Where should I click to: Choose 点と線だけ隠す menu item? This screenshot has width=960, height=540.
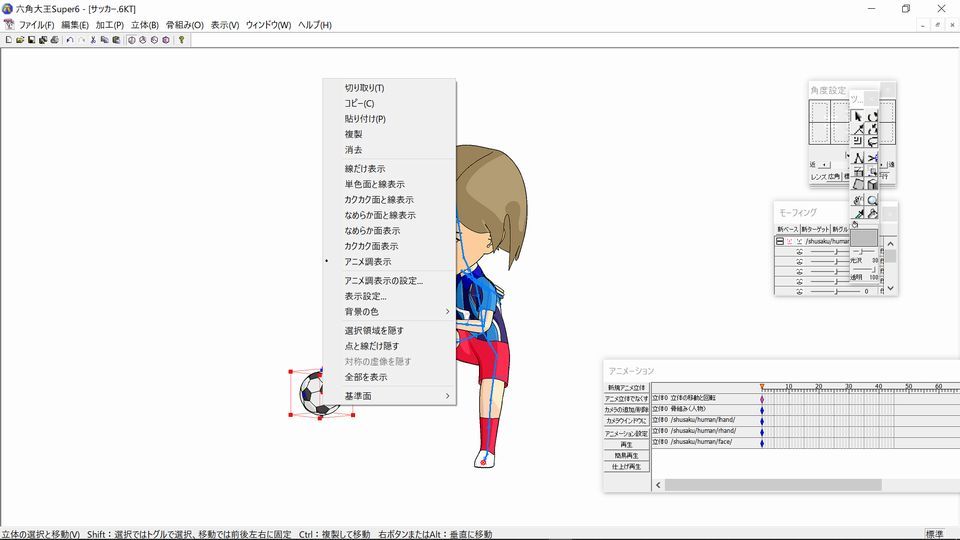389,346
